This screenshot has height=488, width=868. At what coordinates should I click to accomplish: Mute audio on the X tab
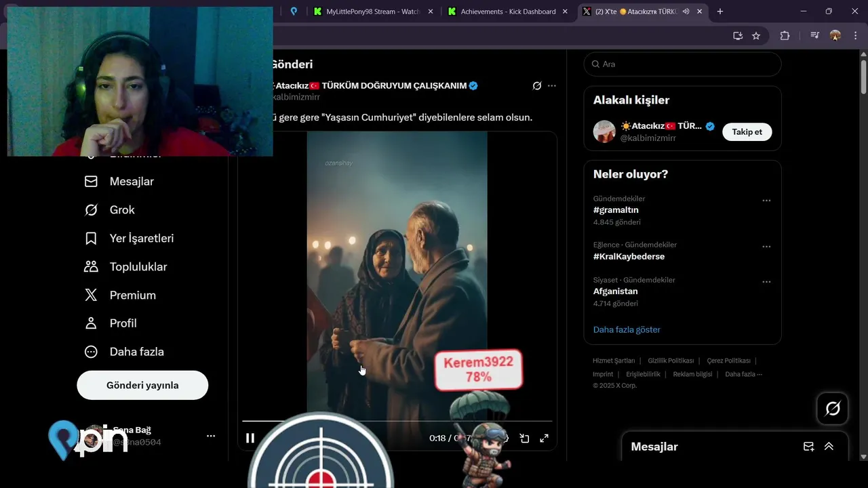[686, 12]
